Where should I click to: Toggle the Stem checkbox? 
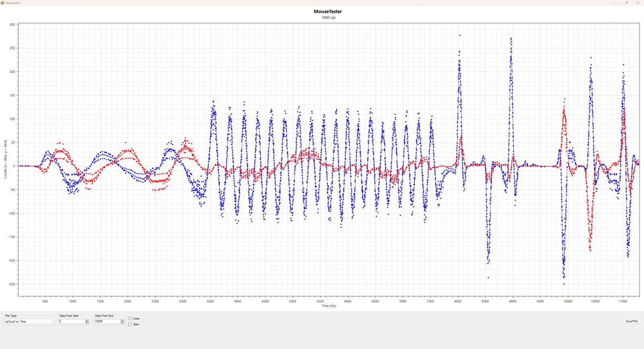[130, 324]
